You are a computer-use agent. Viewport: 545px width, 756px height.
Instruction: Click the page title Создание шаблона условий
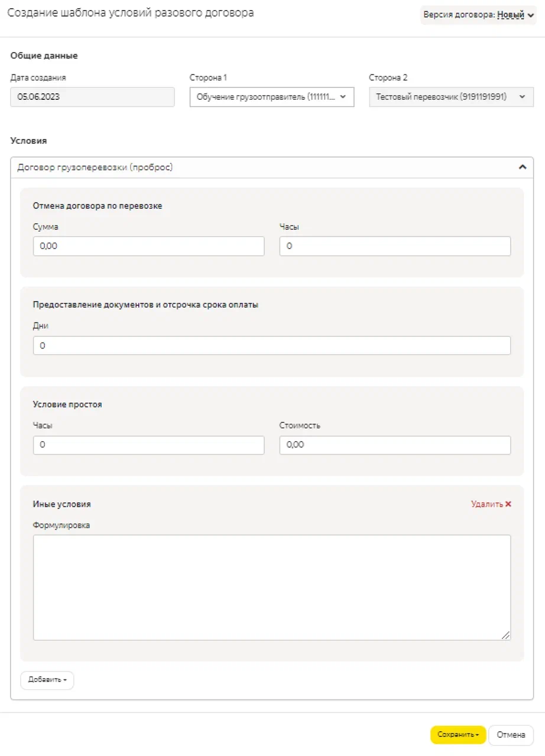click(131, 13)
